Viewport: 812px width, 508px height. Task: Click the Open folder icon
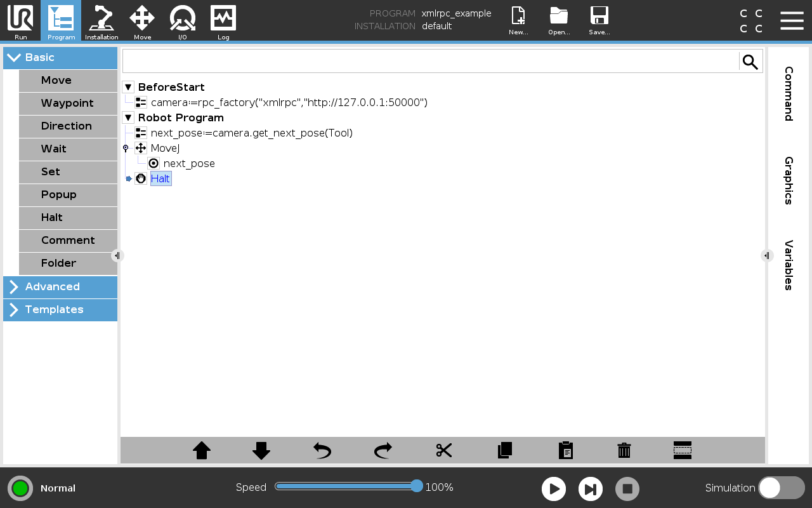559,20
